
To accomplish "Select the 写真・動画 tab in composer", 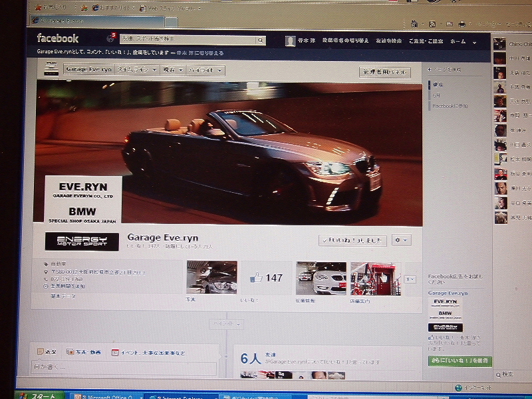I will click(84, 352).
